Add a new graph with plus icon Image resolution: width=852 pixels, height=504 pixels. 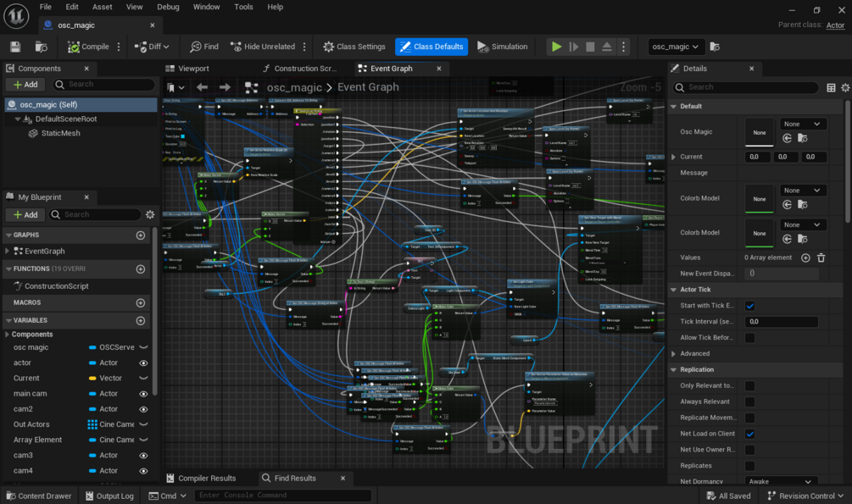[140, 235]
